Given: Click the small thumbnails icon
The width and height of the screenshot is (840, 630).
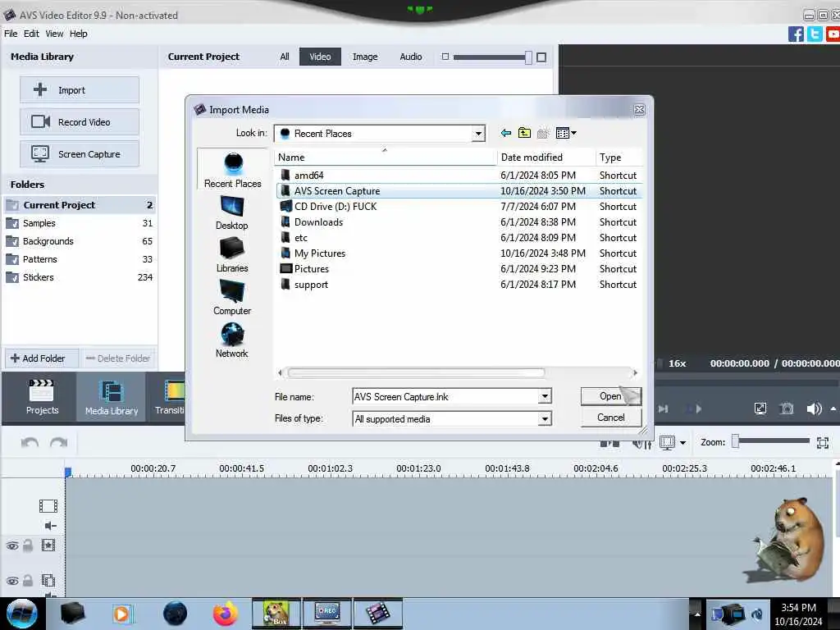Looking at the screenshot, I should click(x=445, y=57).
